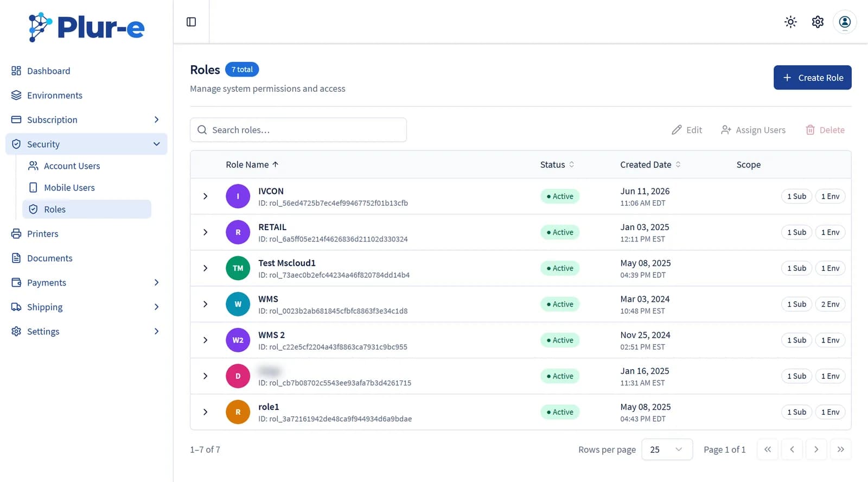Screen dimensions: 868x482
Task: Open Account Users page
Action: [87, 166]
